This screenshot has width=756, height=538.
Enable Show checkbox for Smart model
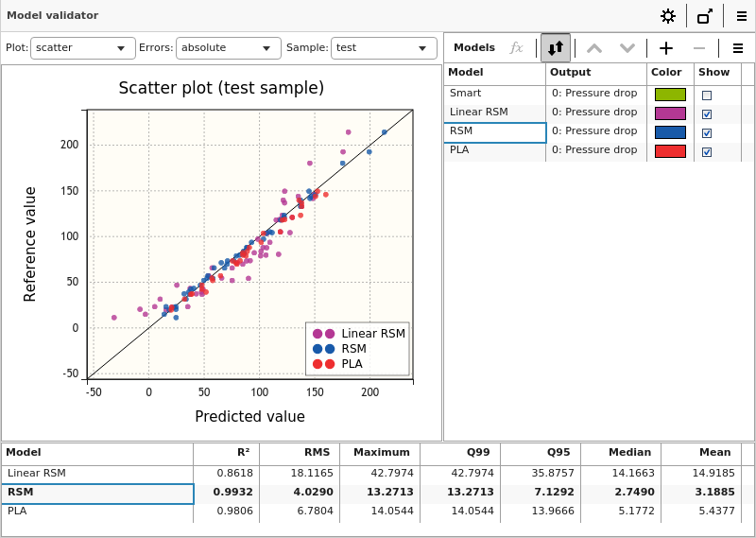pos(707,95)
